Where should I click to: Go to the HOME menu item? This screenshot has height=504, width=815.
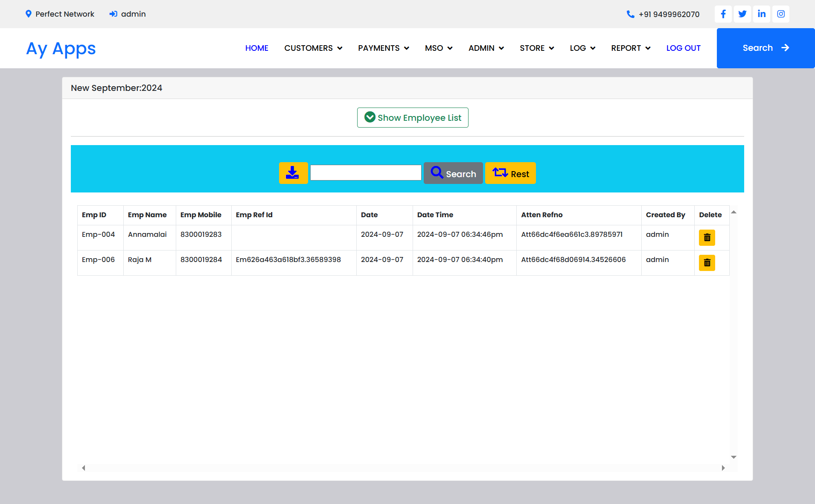point(256,48)
